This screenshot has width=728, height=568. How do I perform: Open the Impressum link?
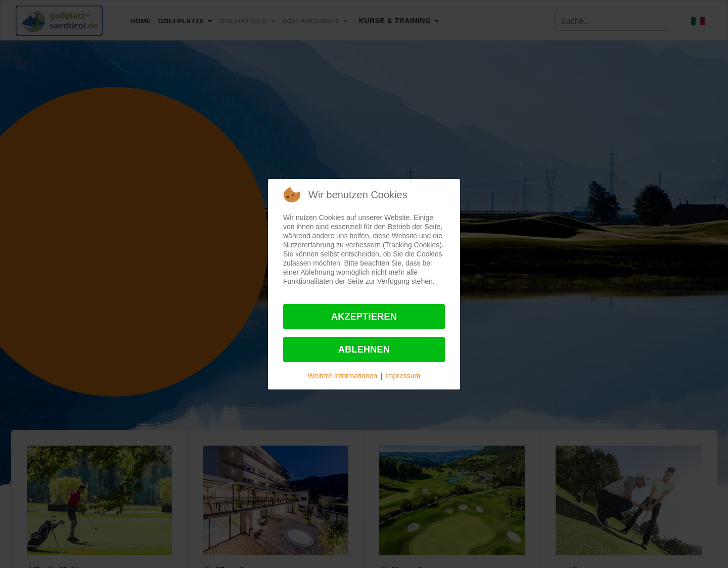pyautogui.click(x=402, y=376)
